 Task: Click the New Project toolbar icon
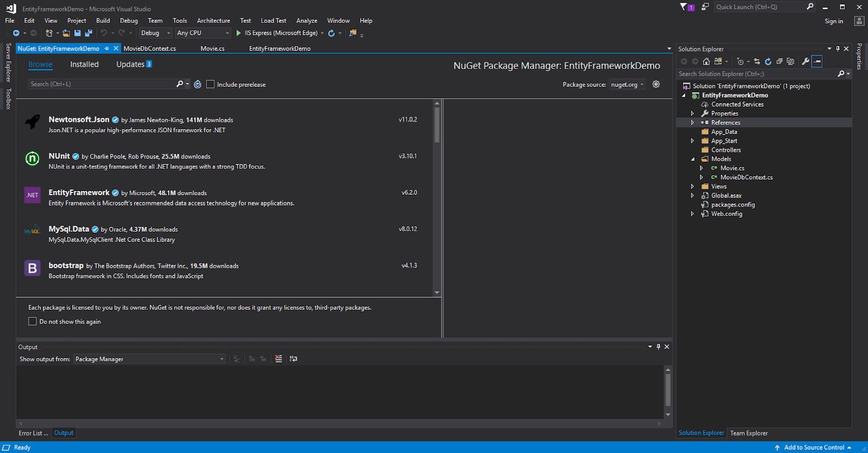[x=49, y=33]
